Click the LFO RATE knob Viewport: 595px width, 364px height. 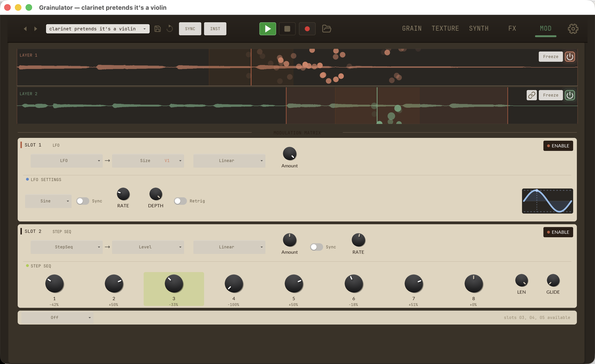point(123,194)
